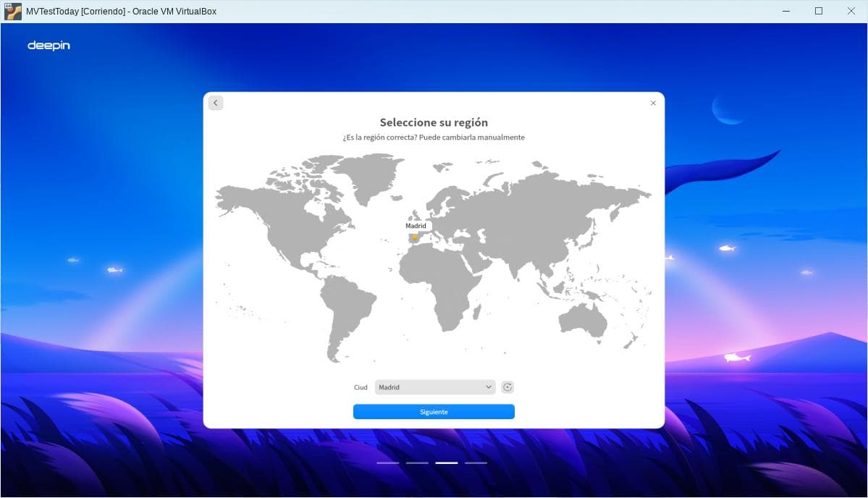Click the VirtualBox app icon in title bar
Screen dimensions: 868x498
[x=13, y=11]
